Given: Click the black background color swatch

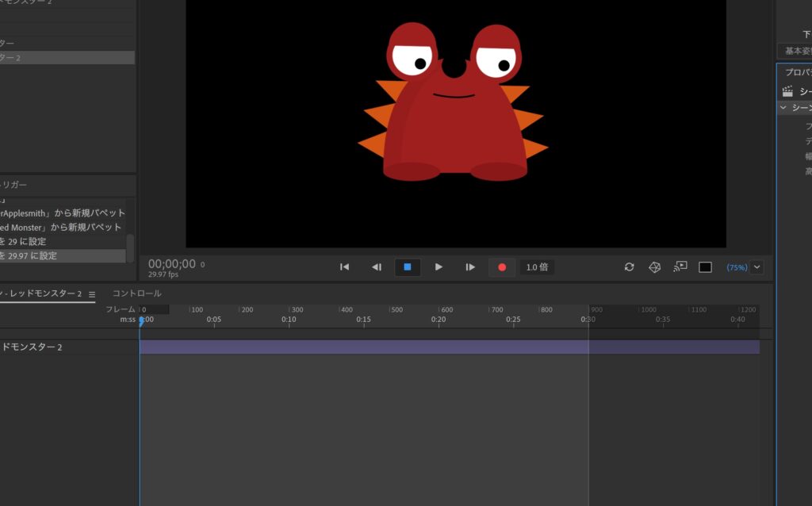Looking at the screenshot, I should tap(705, 267).
